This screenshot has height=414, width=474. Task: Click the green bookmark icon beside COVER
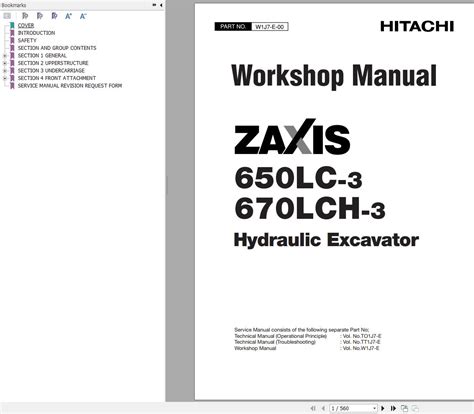[12, 25]
